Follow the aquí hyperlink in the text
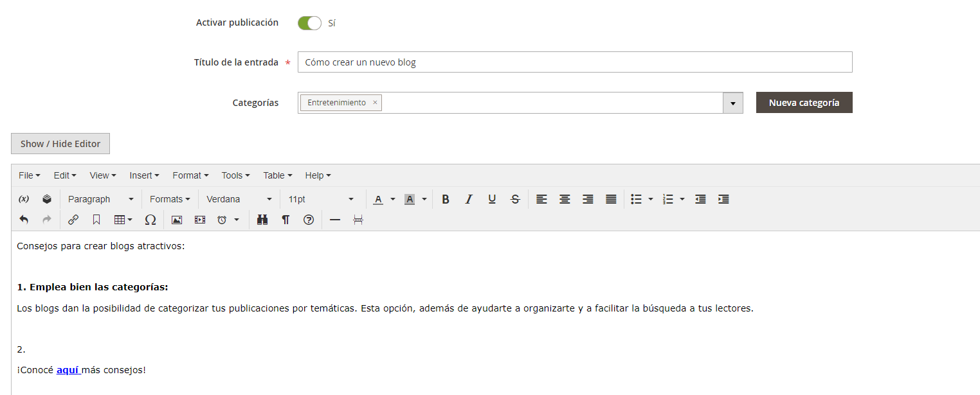 [68, 369]
